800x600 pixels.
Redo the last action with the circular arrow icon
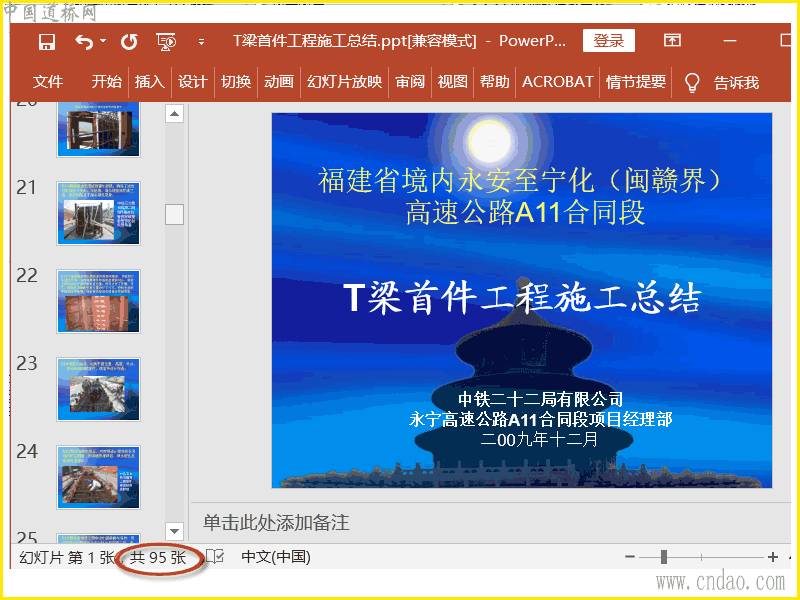click(x=129, y=42)
